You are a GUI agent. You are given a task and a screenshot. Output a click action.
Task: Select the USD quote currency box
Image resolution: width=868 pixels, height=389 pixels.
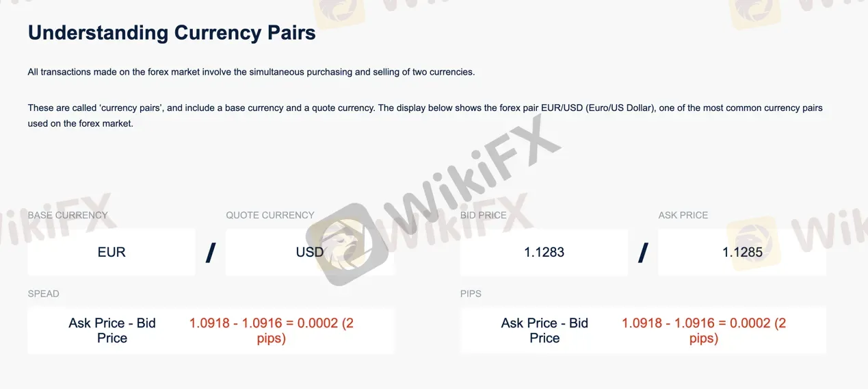[x=310, y=252]
